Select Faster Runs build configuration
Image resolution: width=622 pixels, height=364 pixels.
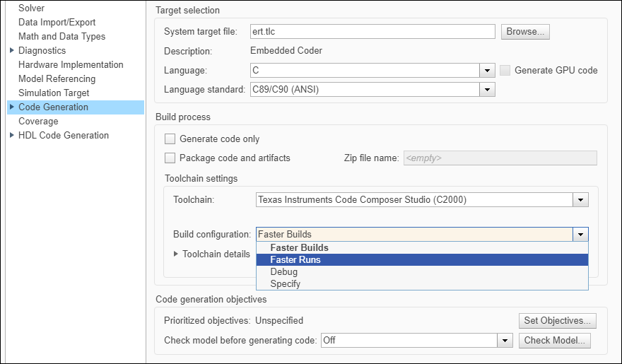[x=295, y=260]
